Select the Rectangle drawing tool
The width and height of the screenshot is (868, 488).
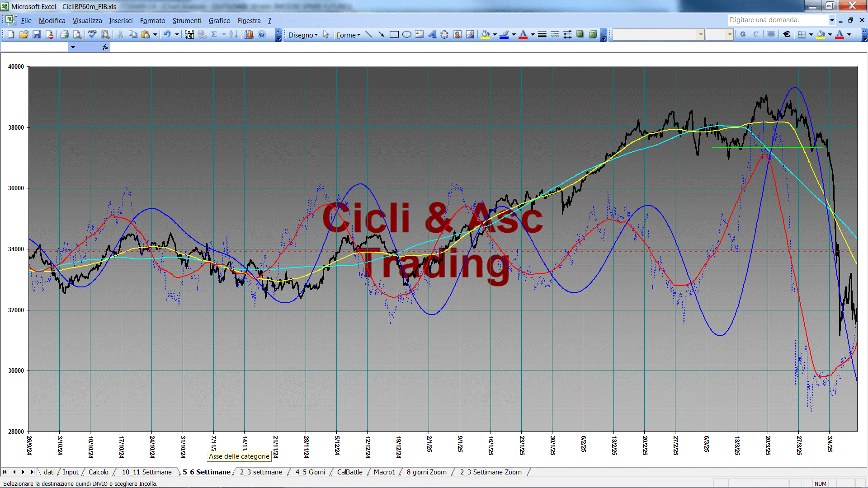tap(394, 34)
